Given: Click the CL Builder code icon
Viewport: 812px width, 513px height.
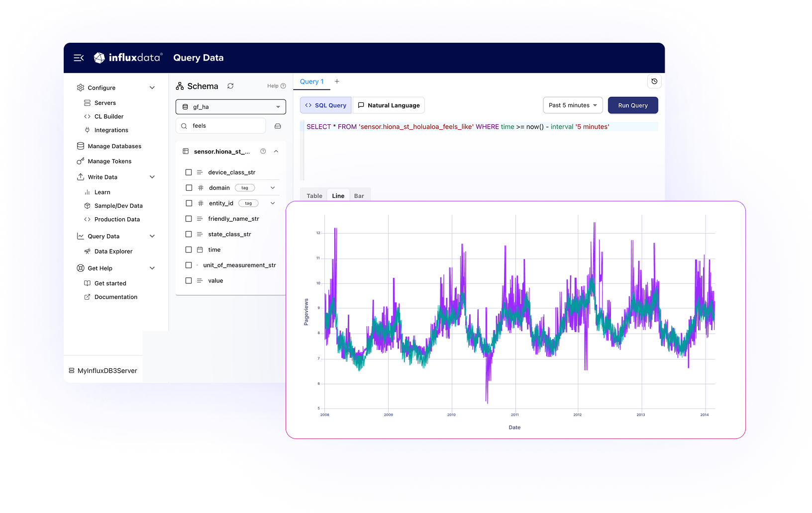Looking at the screenshot, I should coord(87,116).
